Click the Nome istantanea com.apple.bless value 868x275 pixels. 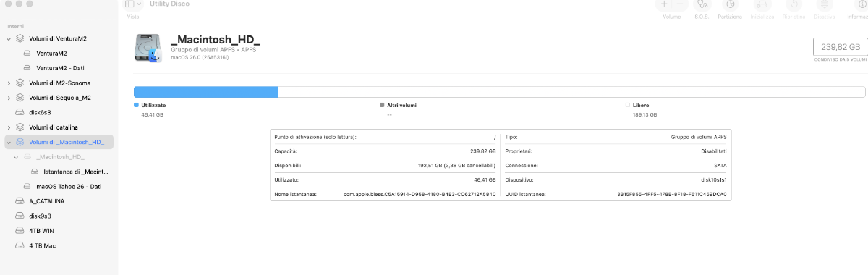tap(420, 195)
